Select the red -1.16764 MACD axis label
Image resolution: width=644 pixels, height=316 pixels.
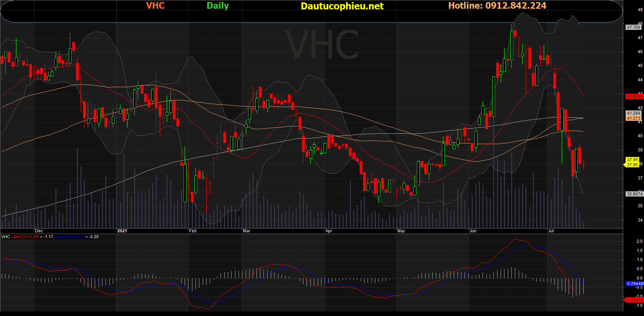[x=634, y=300]
